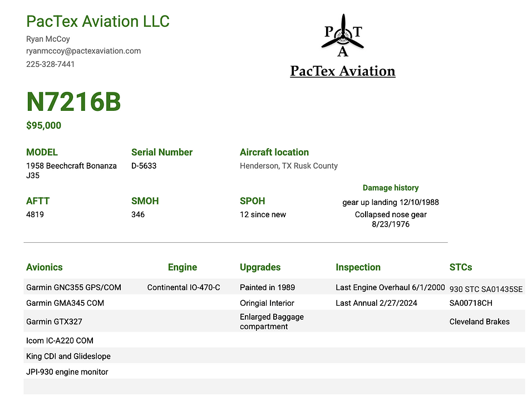Screen dimensions: 532x401
Task: Click the PacTex Aviation propeller logo
Action: 343,35
